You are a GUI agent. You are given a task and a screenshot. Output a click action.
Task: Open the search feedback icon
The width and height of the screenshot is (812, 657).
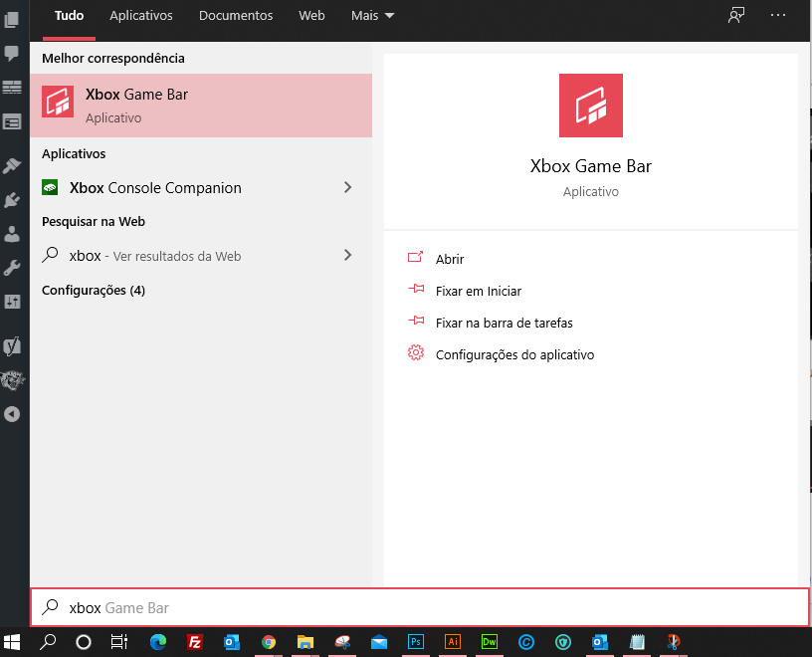coord(736,16)
